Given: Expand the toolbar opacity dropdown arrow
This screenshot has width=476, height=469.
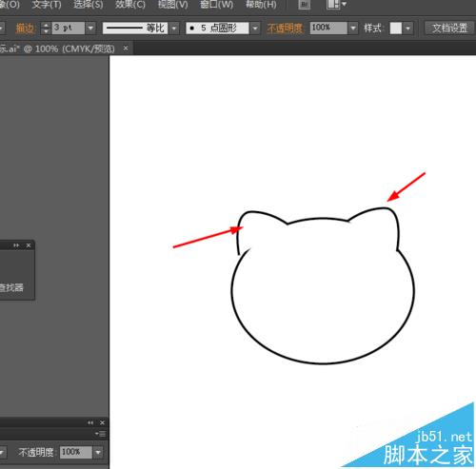Looking at the screenshot, I should 353,29.
